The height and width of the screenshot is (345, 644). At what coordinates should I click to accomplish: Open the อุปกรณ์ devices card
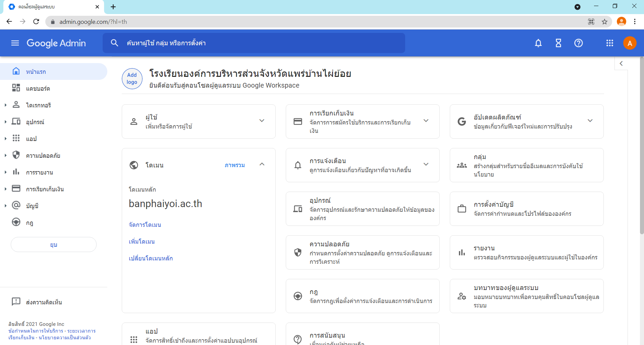363,209
